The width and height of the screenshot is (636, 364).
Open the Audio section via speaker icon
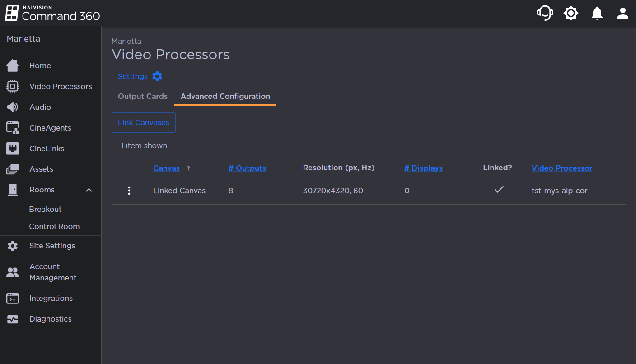[x=12, y=107]
